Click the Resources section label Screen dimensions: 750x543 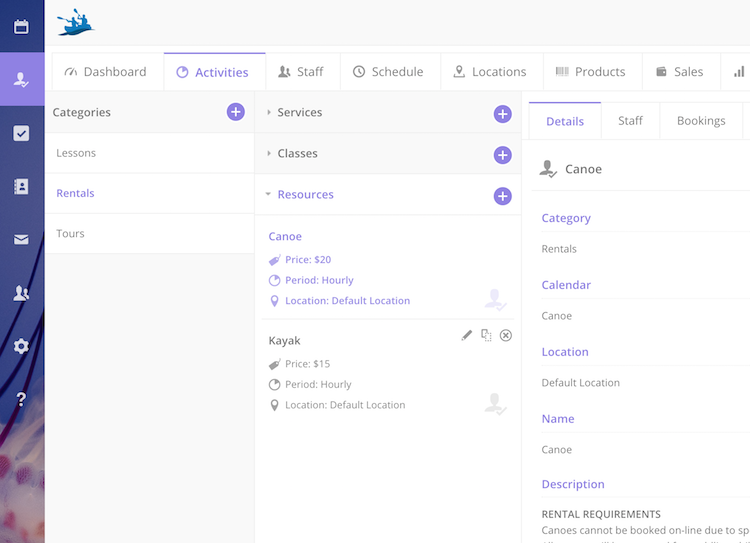coord(306,195)
